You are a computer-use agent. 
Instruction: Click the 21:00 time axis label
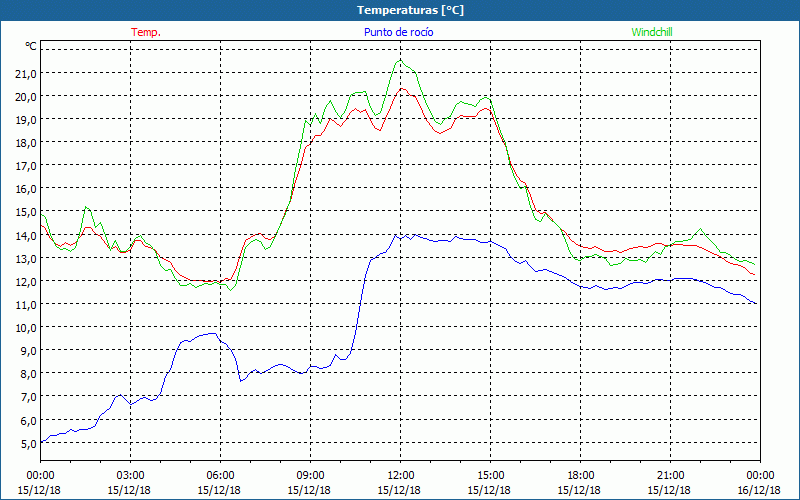[670, 476]
